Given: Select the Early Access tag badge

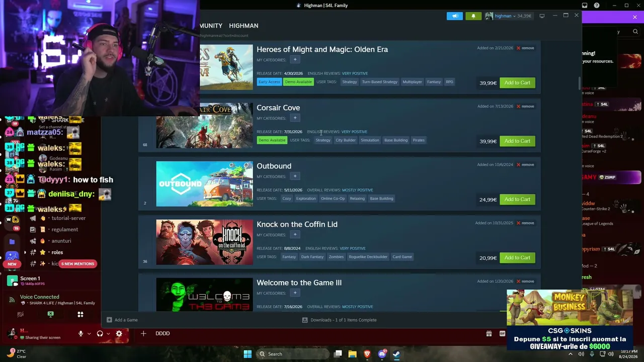Looking at the screenshot, I should click(269, 82).
